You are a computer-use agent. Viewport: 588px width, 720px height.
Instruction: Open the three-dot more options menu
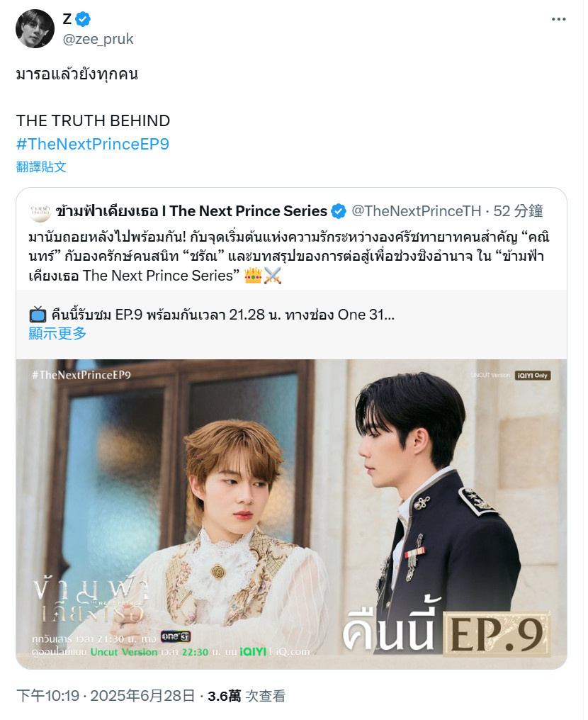tap(558, 19)
